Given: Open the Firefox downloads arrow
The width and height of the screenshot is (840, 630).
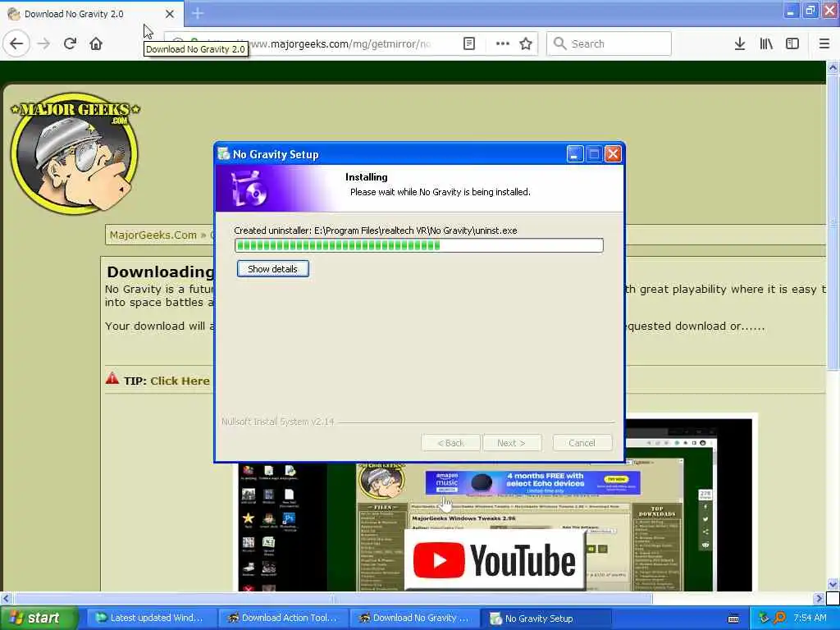Looking at the screenshot, I should click(x=739, y=43).
